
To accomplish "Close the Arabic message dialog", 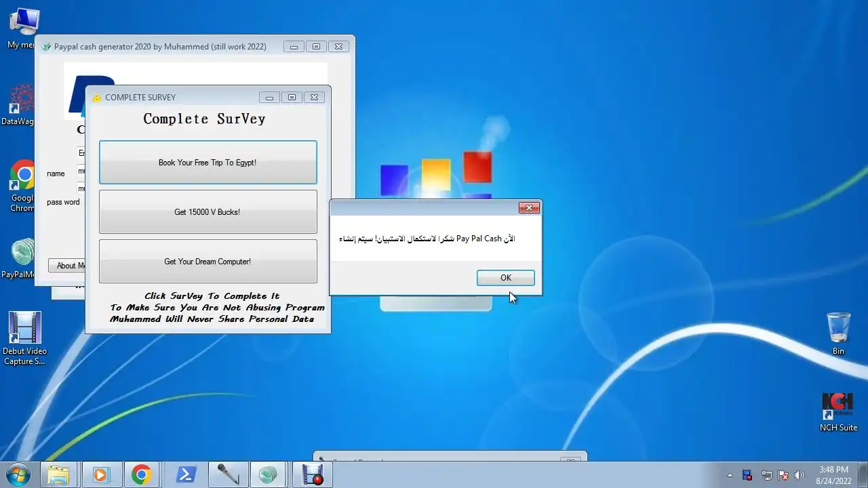I will click(x=529, y=208).
